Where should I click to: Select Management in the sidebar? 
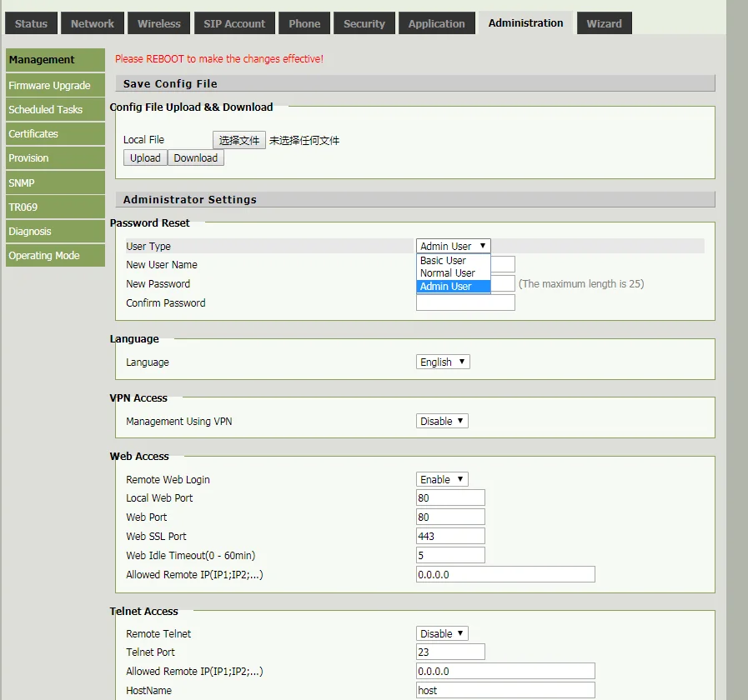click(55, 60)
